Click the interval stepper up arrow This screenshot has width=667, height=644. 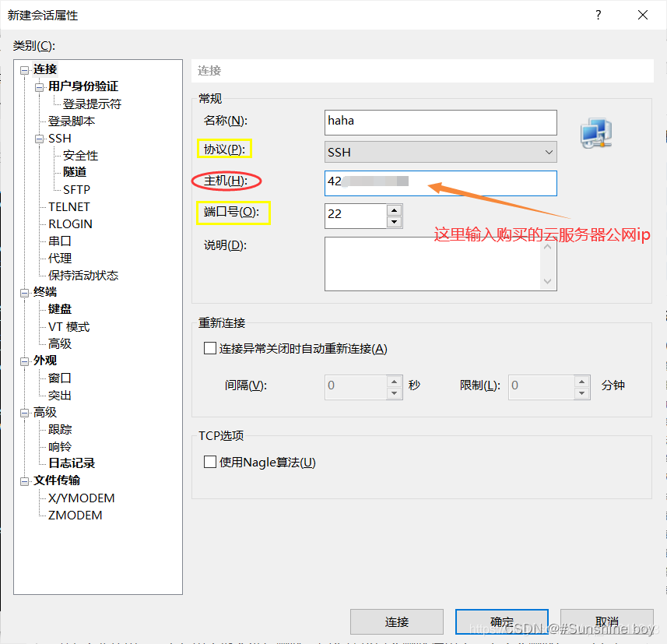click(395, 382)
